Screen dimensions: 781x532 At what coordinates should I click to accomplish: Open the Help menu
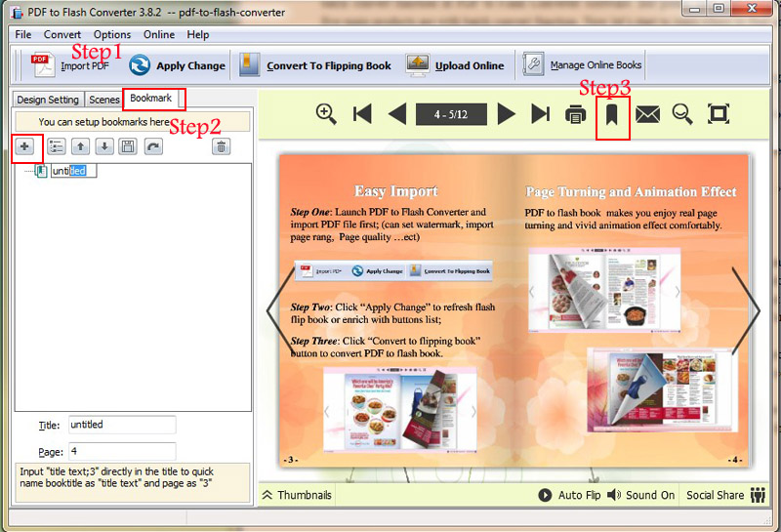198,34
